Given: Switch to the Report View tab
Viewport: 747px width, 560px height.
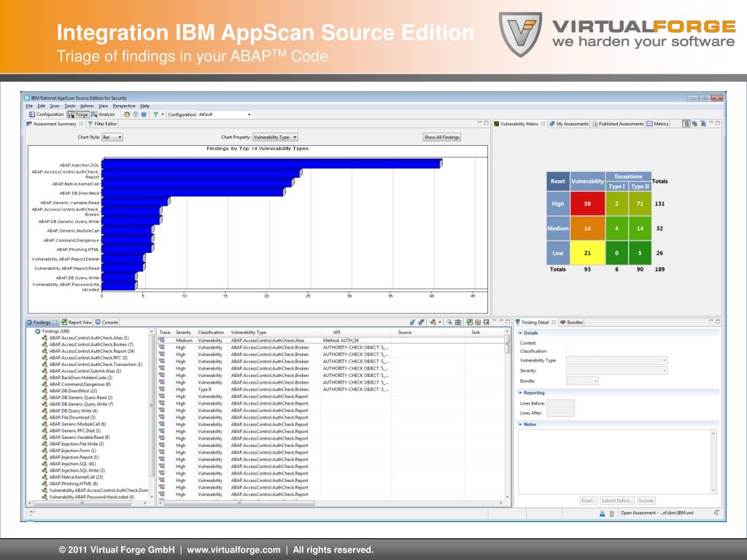Looking at the screenshot, I should pos(76,322).
